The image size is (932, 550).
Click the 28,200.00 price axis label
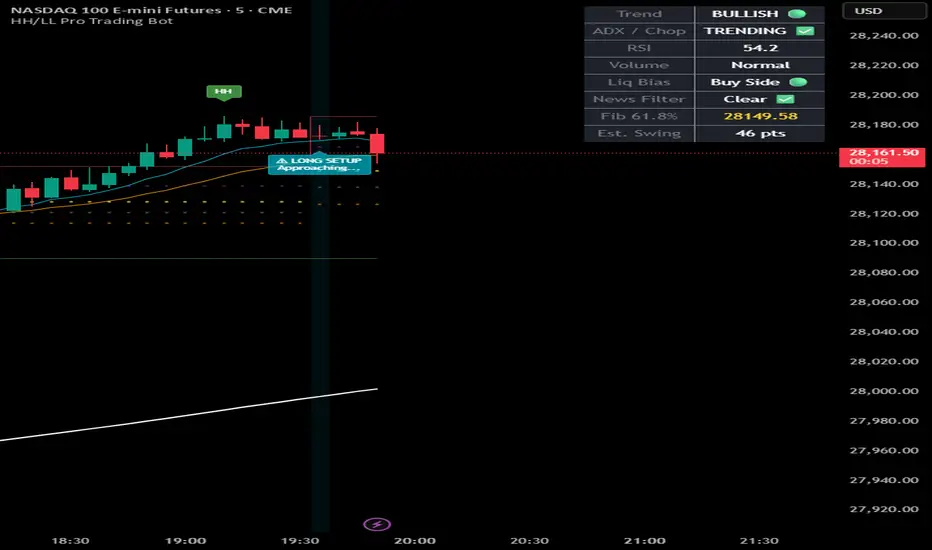click(884, 95)
